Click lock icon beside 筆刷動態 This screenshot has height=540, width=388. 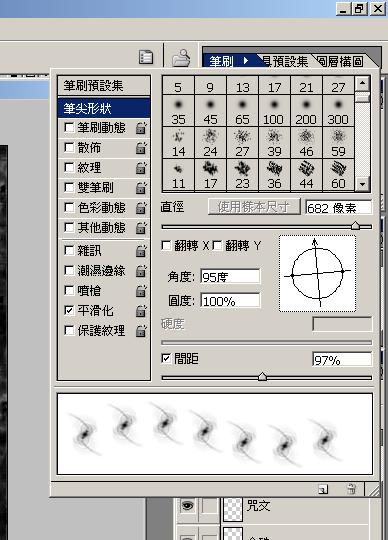pos(141,128)
